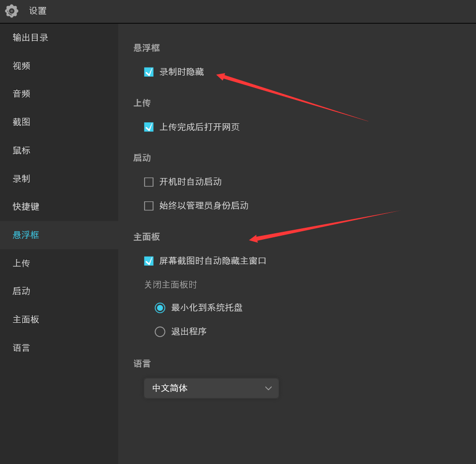
Task: Enable 开机时自动启动 checkbox
Action: pos(149,182)
